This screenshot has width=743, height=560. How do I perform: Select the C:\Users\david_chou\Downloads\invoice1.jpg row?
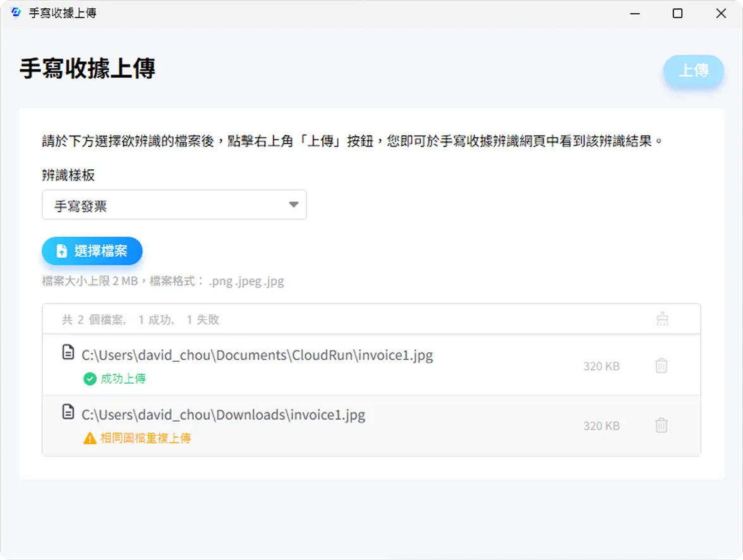point(371,425)
